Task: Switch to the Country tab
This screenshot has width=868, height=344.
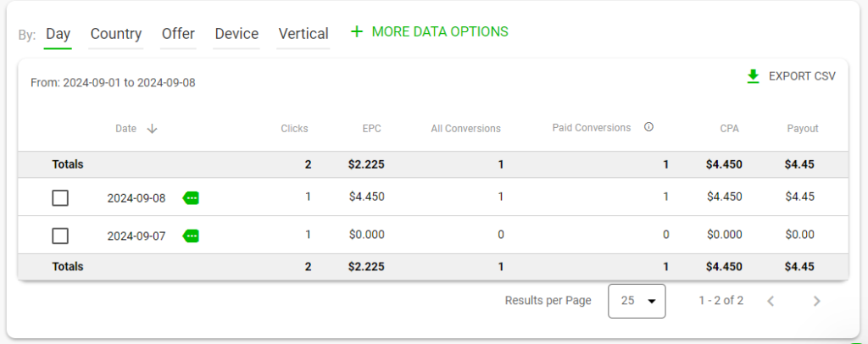Action: [116, 34]
